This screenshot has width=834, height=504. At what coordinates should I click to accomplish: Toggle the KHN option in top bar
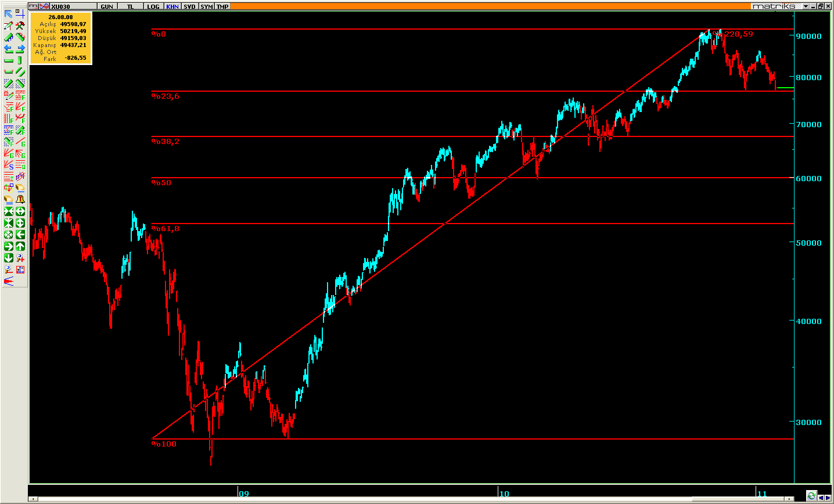click(x=172, y=6)
